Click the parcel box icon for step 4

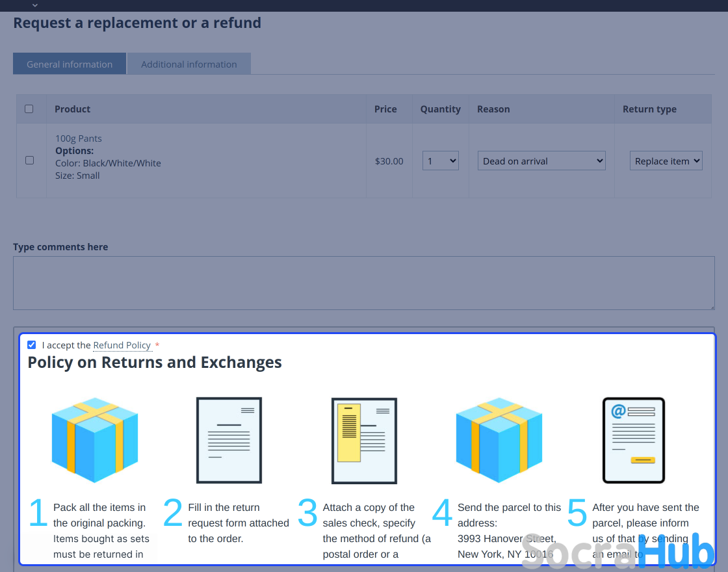click(x=499, y=440)
